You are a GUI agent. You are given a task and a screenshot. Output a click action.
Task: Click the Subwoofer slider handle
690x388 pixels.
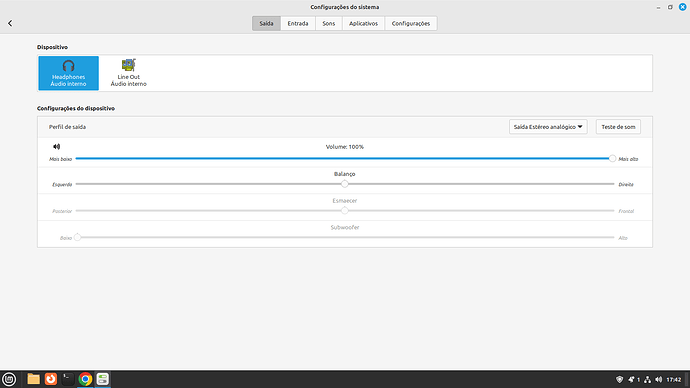[77, 238]
